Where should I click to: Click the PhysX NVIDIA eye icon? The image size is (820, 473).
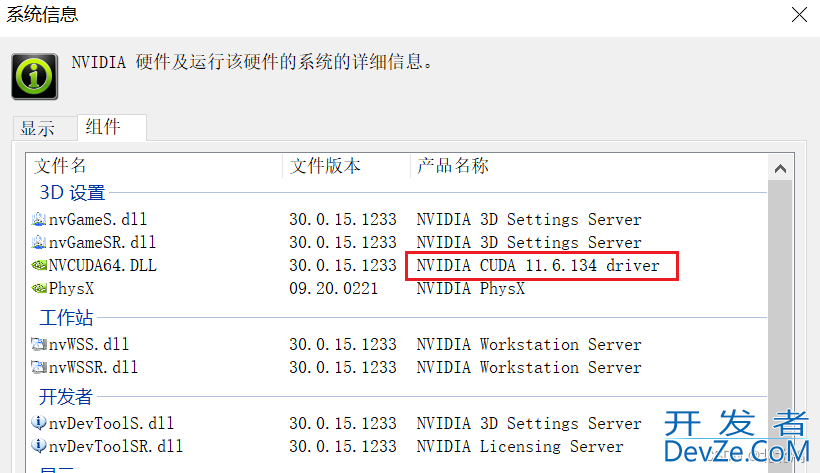(39, 288)
